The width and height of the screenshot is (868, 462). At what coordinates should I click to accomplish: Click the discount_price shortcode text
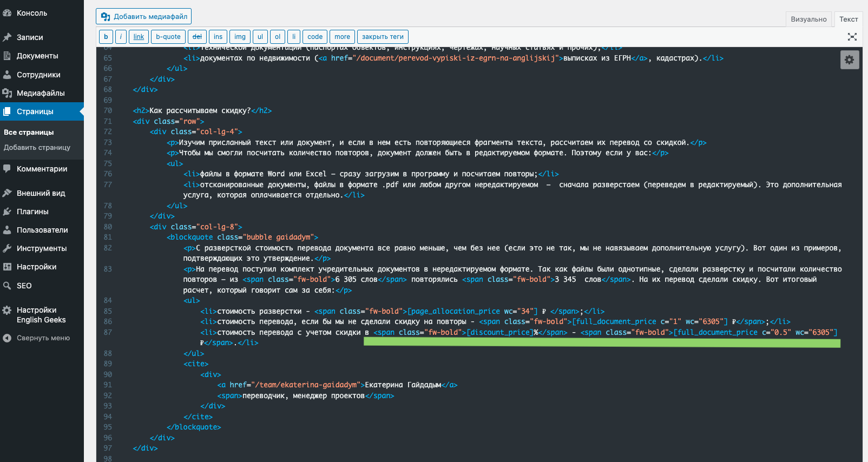click(x=499, y=332)
